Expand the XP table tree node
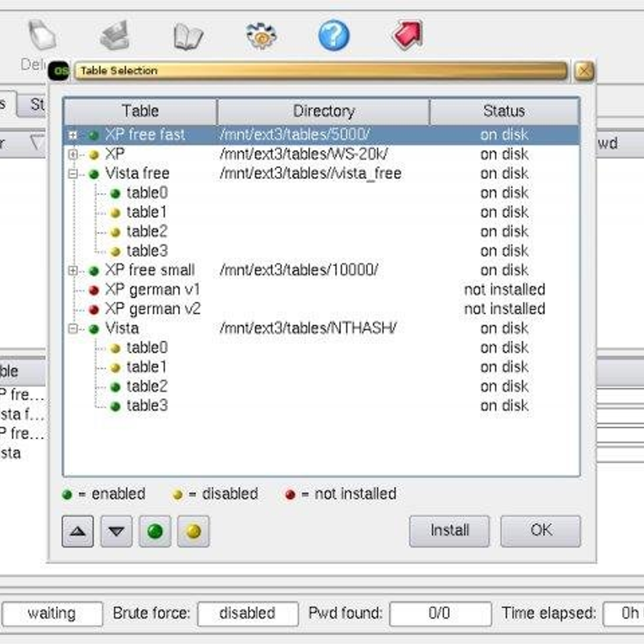The width and height of the screenshot is (644, 644). coord(73,154)
